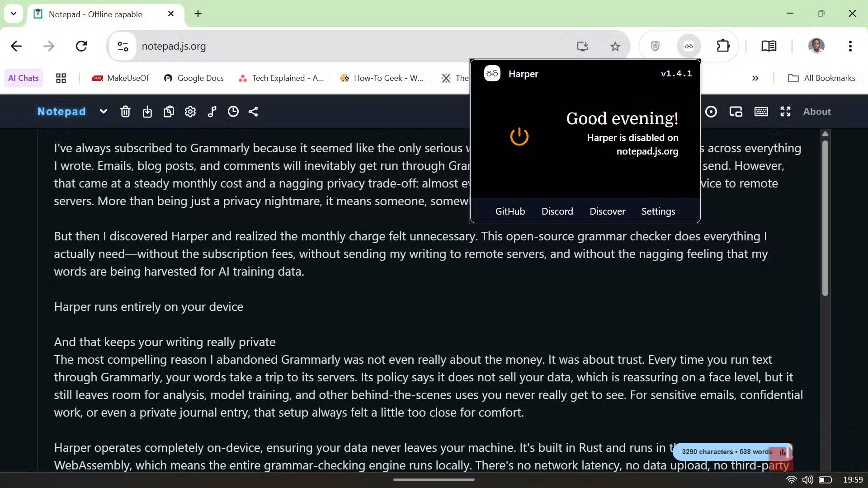Open the tab search dropdown arrow

[x=14, y=14]
